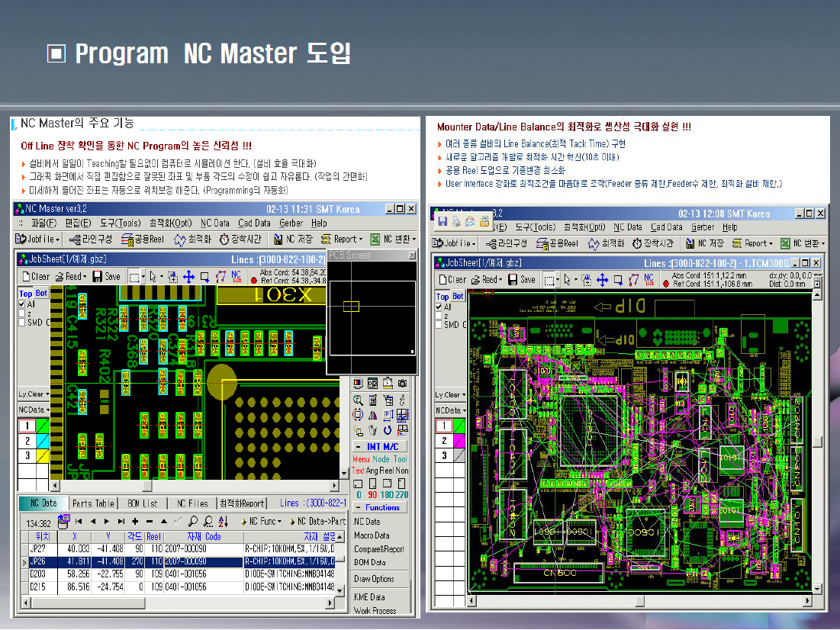Toggle the z checkbox in right JobSheet
The height and width of the screenshot is (630, 840).
[439, 316]
